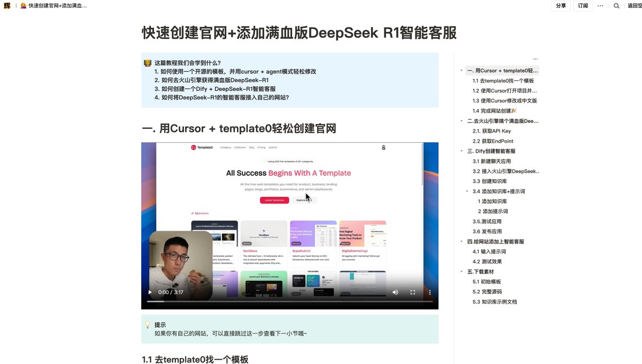Image resolution: width=642 pixels, height=364 pixels.
Task: Click the trophy emoji in the intro callout
Action: (148, 63)
